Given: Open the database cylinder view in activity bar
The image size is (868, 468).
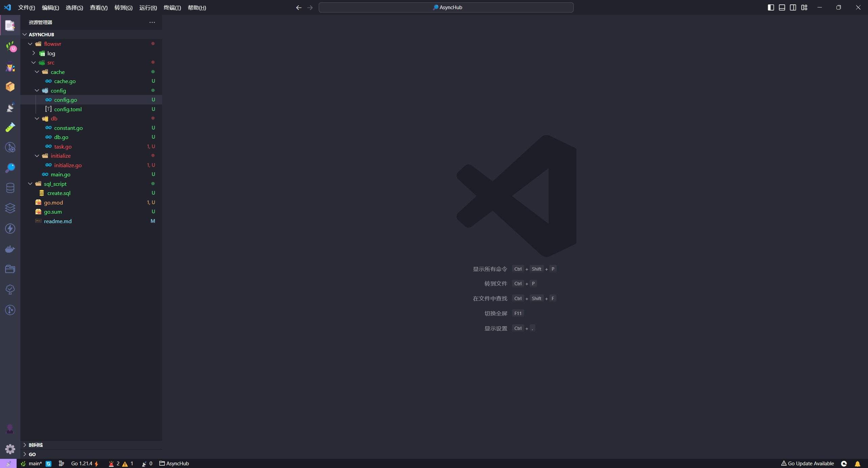Looking at the screenshot, I should click(10, 188).
